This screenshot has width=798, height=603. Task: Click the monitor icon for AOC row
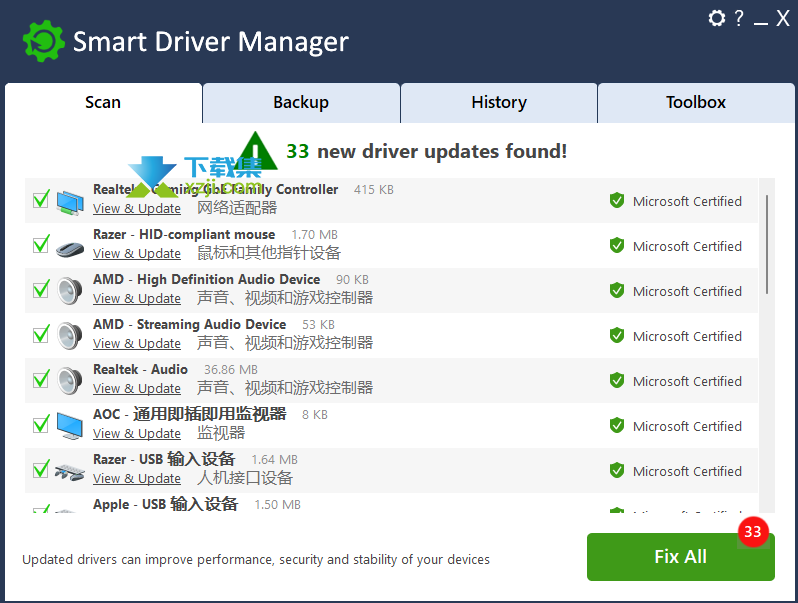(x=70, y=426)
